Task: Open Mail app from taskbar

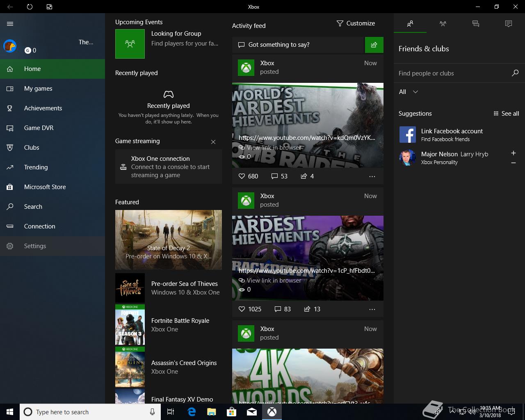Action: [252, 412]
